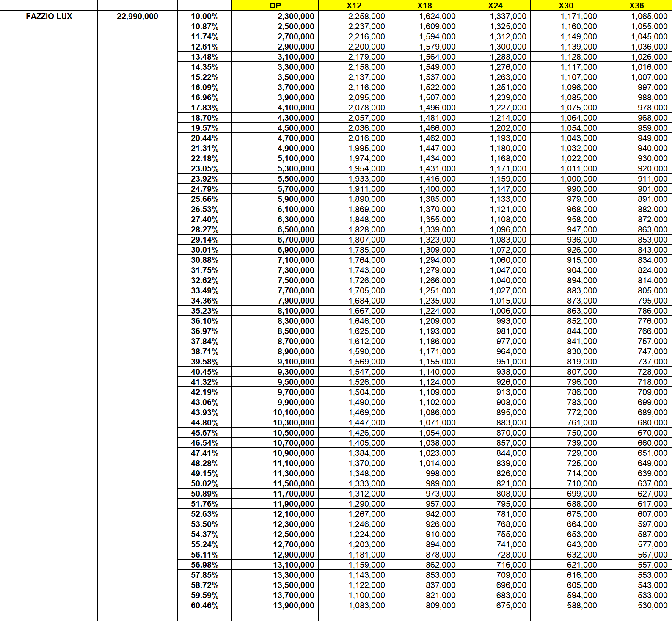
Task: Select the 57.85% percentage cell
Action: [205, 575]
